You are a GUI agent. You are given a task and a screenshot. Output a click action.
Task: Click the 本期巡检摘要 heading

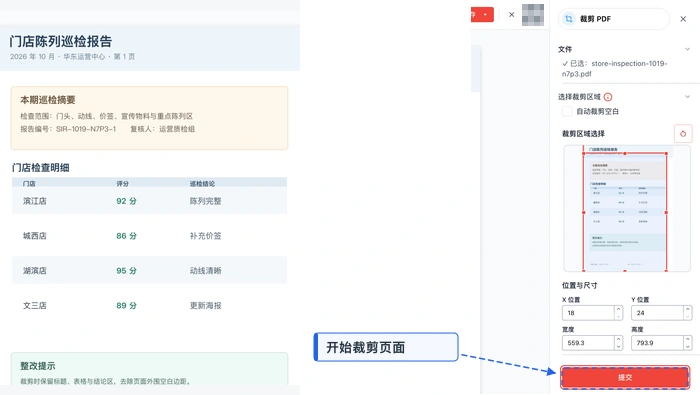tap(48, 100)
